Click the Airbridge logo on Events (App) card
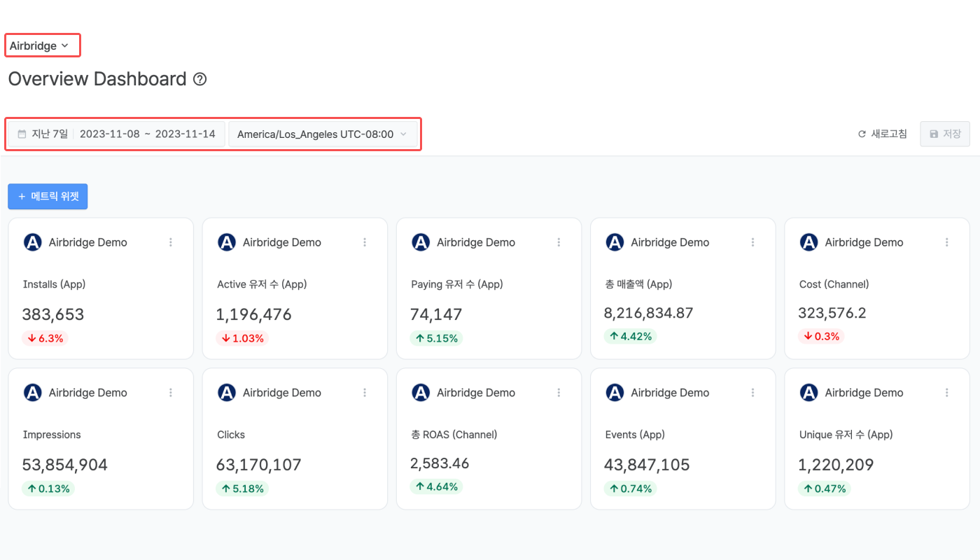980x560 pixels. pos(615,393)
